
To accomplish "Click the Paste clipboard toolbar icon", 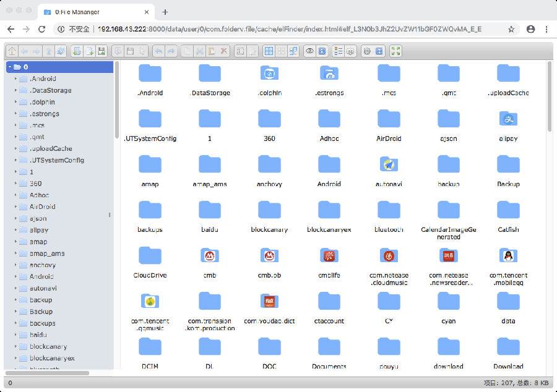I will (x=212, y=51).
